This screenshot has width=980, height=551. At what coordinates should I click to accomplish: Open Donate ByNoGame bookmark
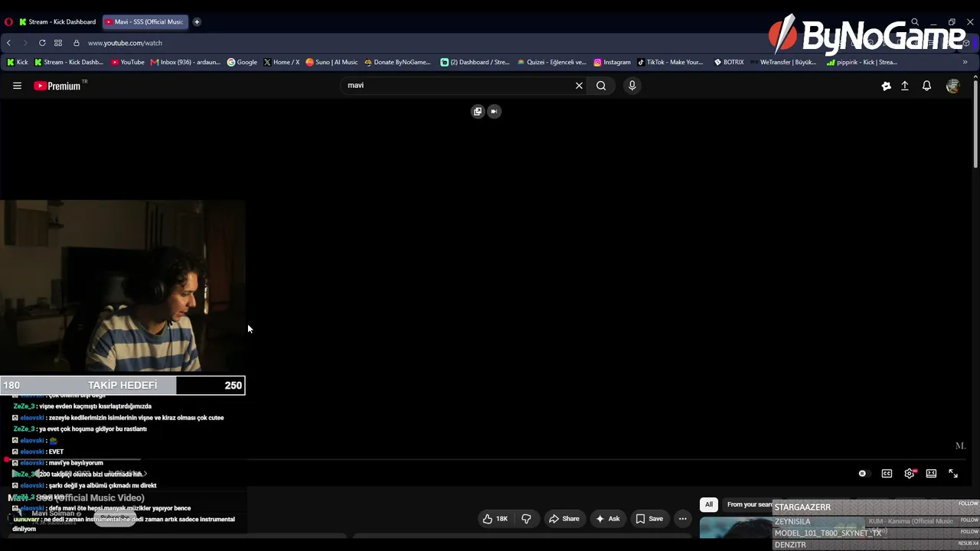click(397, 63)
